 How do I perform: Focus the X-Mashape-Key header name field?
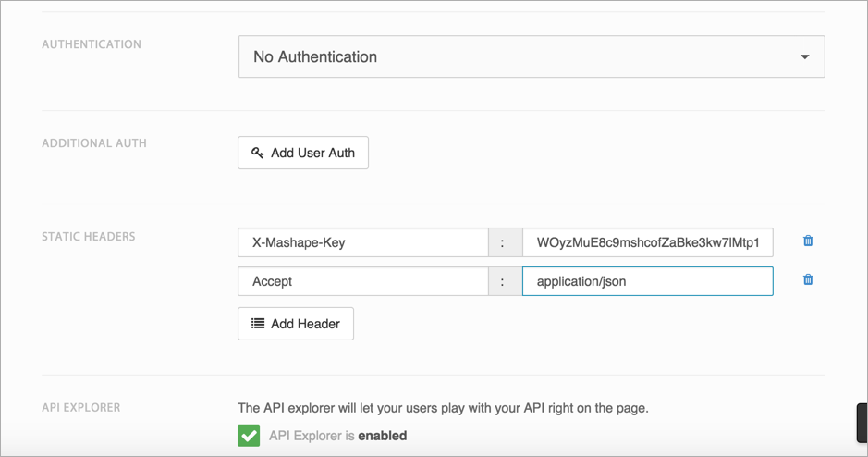click(x=362, y=242)
